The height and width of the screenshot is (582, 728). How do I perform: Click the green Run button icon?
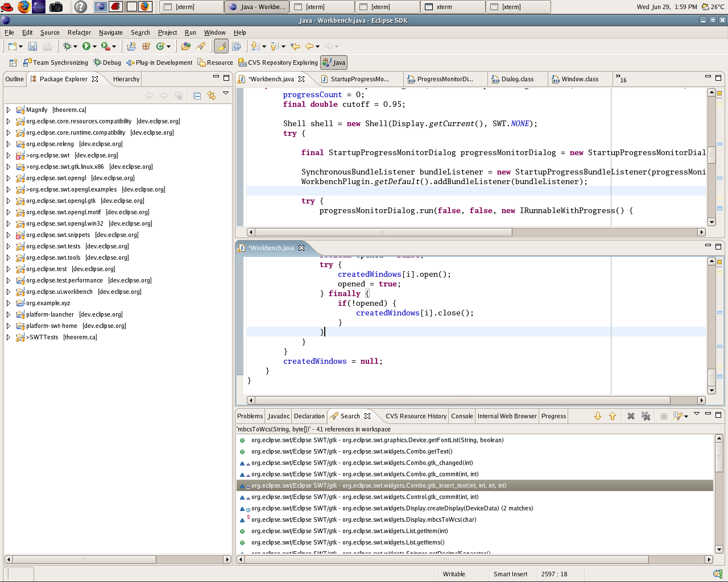pos(86,47)
